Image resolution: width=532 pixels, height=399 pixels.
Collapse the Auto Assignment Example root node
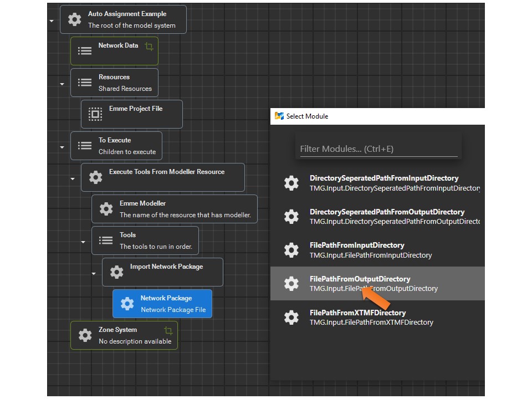[x=51, y=19]
